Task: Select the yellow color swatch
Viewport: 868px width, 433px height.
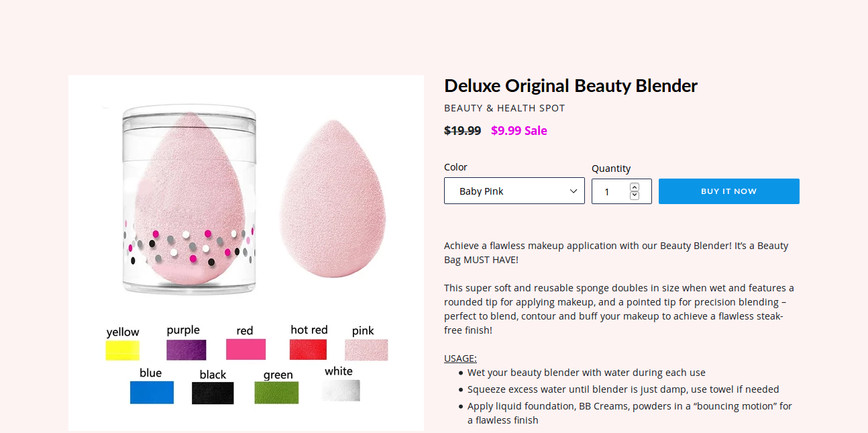Action: (x=123, y=349)
